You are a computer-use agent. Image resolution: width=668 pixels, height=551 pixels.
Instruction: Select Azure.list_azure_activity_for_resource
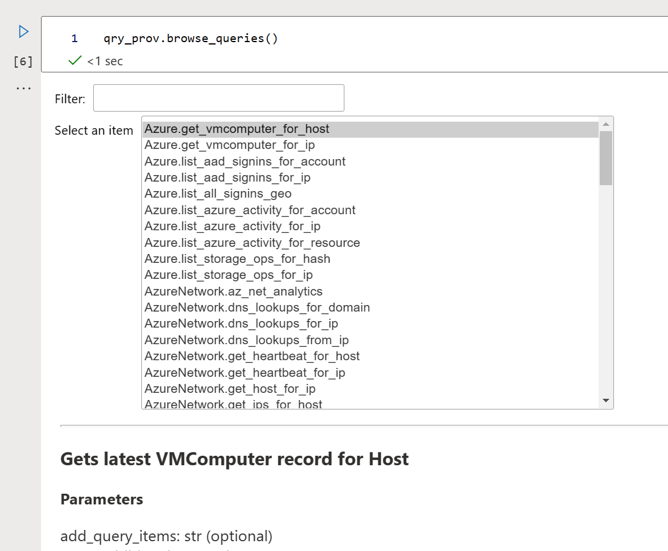coord(251,243)
